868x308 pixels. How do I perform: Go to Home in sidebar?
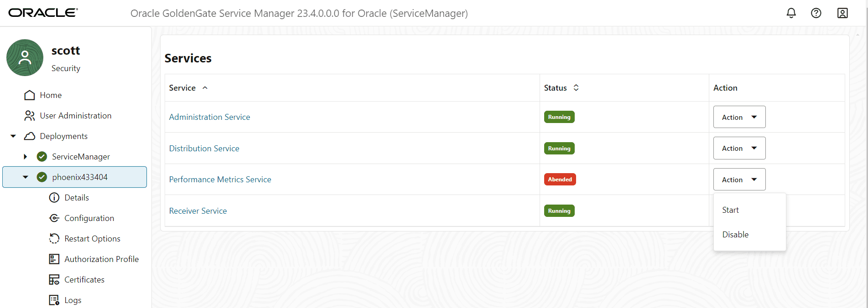(51, 95)
